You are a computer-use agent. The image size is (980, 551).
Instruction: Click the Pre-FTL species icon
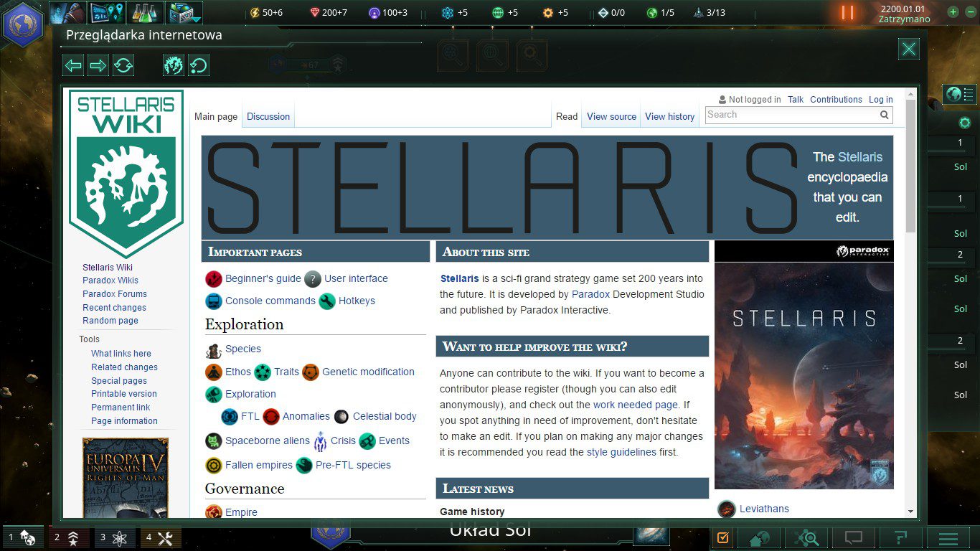click(304, 466)
